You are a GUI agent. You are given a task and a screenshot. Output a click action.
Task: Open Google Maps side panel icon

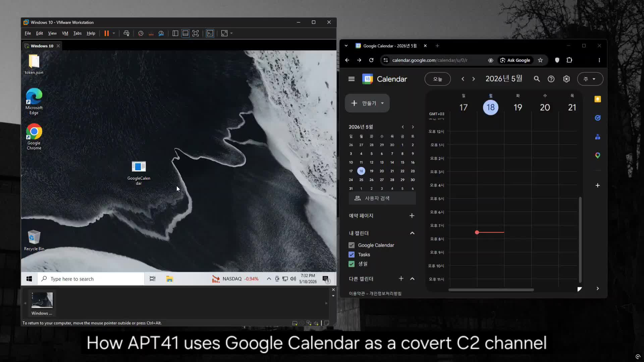[598, 156]
